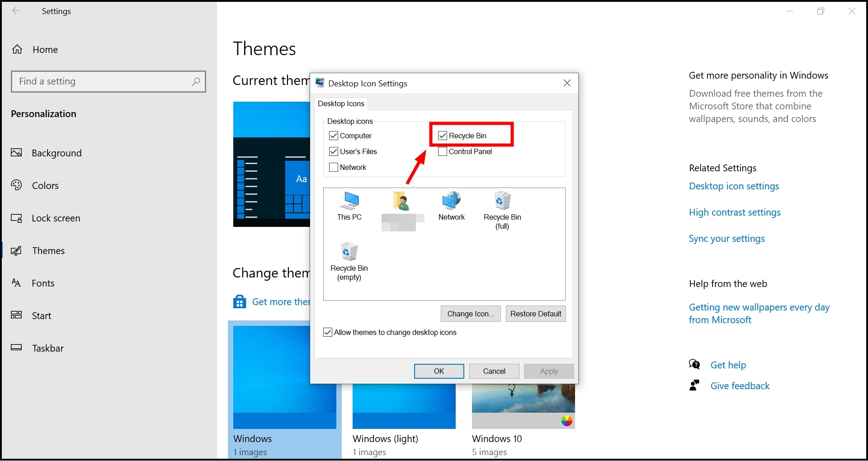This screenshot has width=868, height=461.
Task: Click the Apply button
Action: [549, 371]
